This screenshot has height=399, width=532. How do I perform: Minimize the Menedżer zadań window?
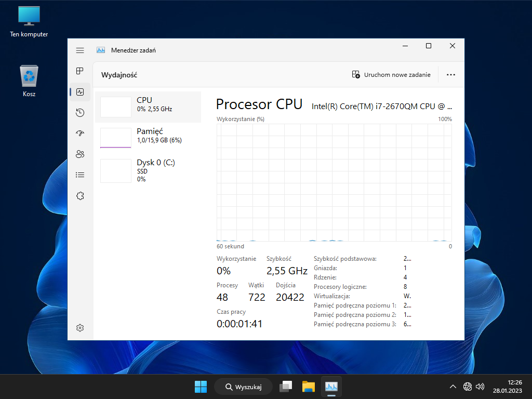(x=405, y=46)
